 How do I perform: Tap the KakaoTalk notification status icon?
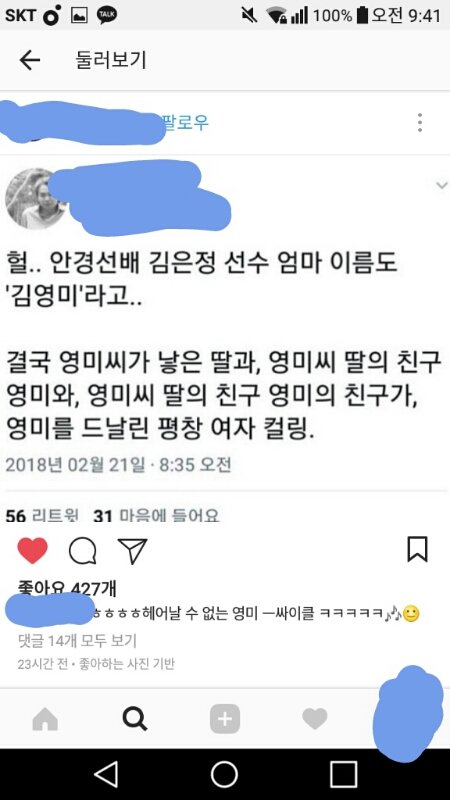click(107, 15)
